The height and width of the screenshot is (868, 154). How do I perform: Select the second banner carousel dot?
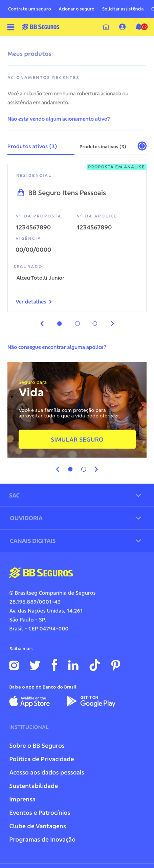84,469
